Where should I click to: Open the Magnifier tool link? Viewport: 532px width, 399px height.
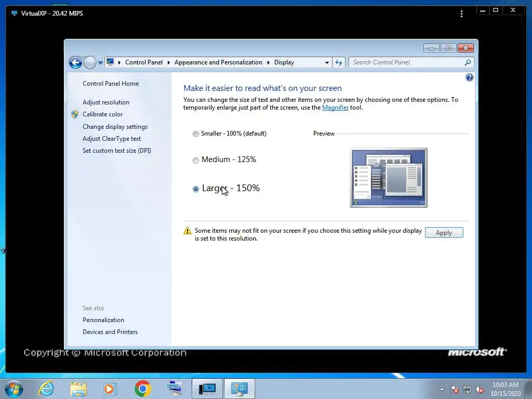click(x=335, y=108)
